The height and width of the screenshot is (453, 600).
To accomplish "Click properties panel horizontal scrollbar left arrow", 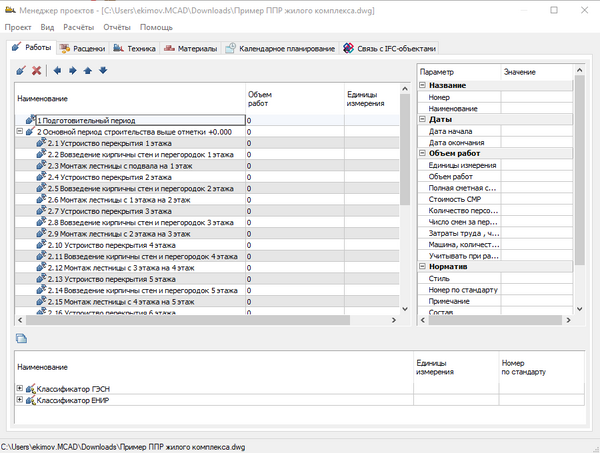I will (422, 320).
